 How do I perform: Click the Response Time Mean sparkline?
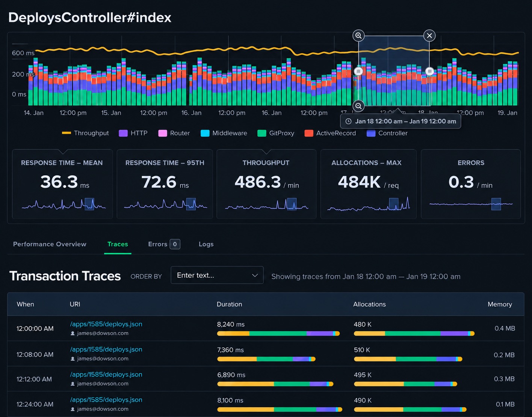click(x=64, y=205)
